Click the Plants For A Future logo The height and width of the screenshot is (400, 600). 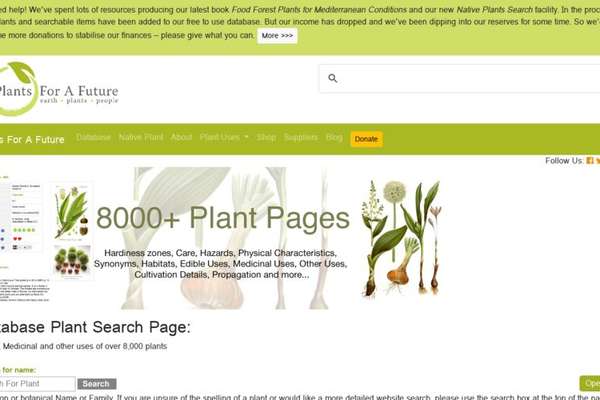(x=58, y=90)
